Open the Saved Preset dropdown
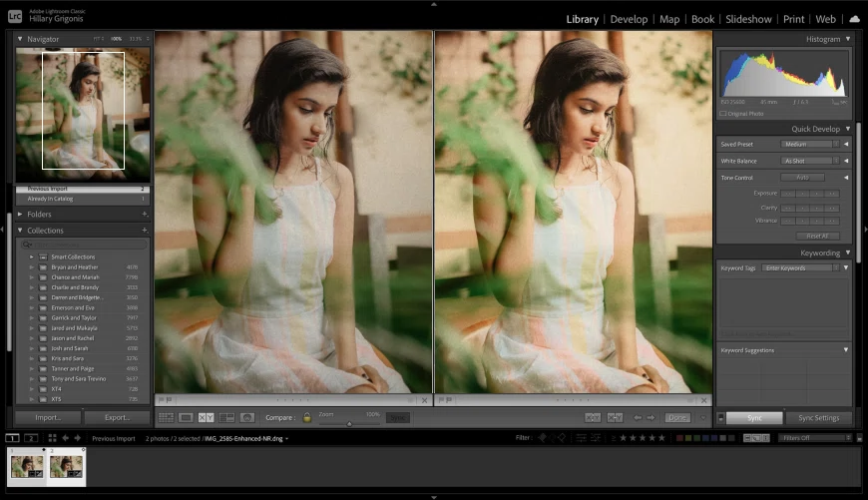The width and height of the screenshot is (868, 500). [810, 144]
